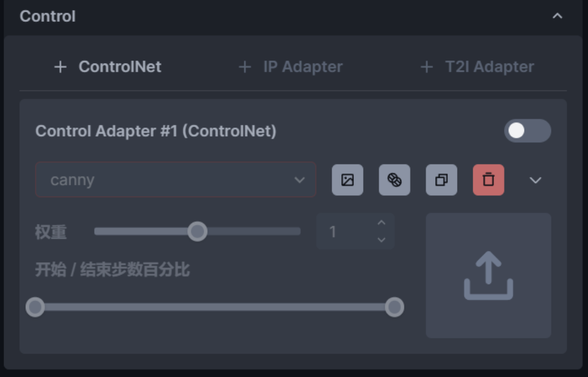Increase weight with stepper up arrow
This screenshot has width=588, height=377.
(381, 223)
